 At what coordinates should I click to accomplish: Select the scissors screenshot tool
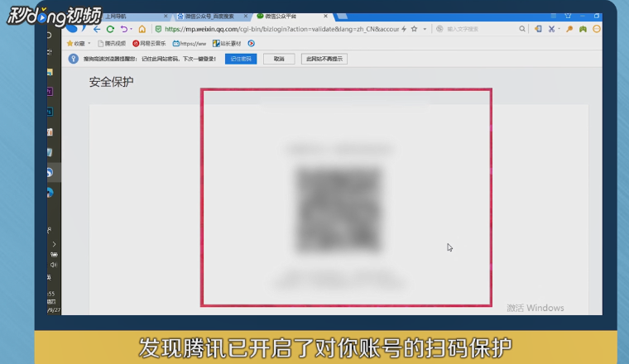tap(551, 29)
